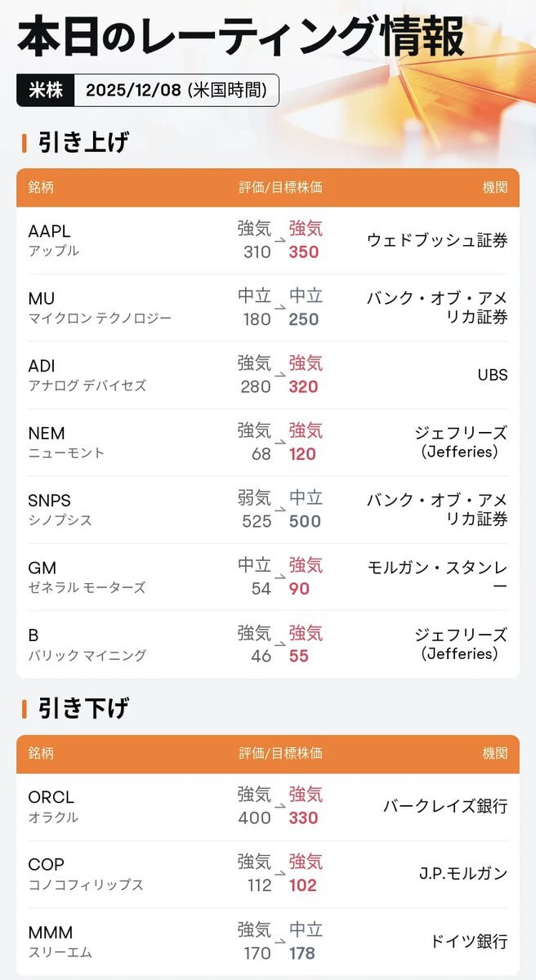
Task: Click the rating arrow in the GM row
Action: click(x=279, y=578)
